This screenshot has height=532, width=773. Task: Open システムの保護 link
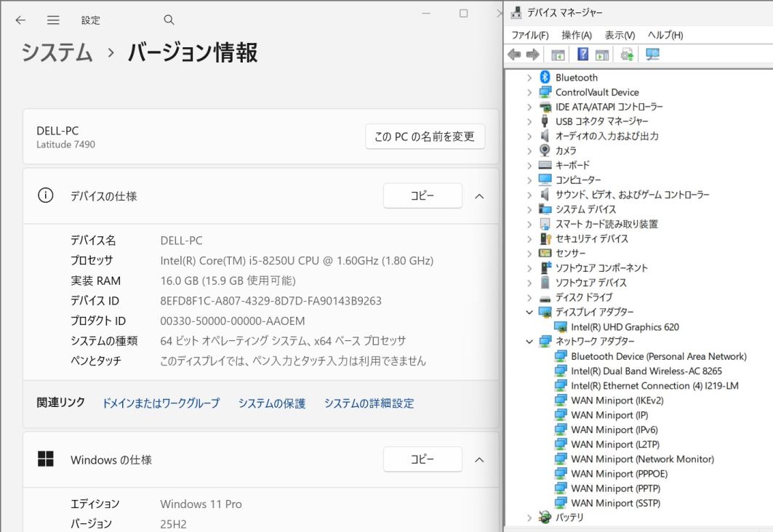pos(272,403)
